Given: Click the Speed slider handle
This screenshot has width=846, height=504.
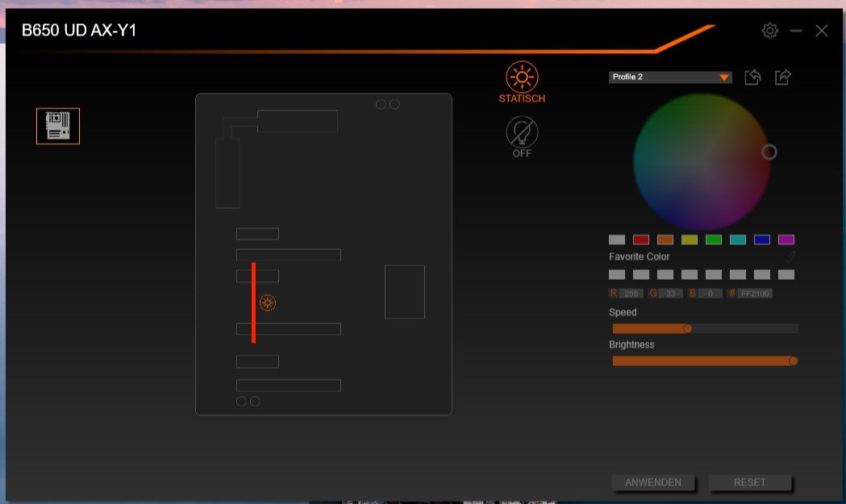Looking at the screenshot, I should (x=687, y=329).
